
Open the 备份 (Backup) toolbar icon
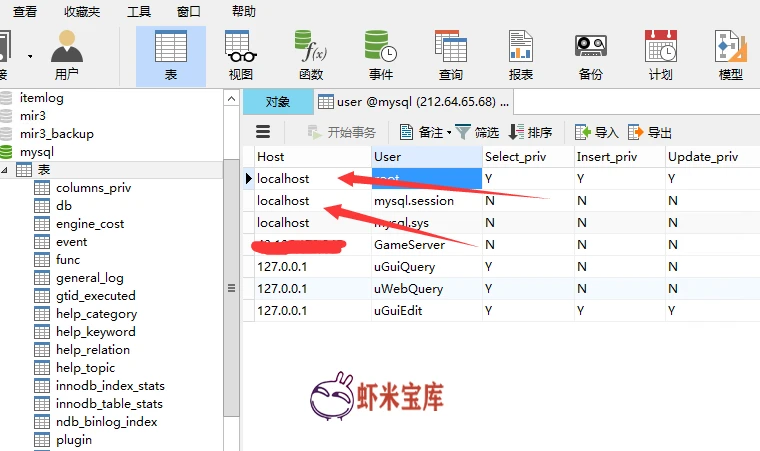pyautogui.click(x=590, y=55)
